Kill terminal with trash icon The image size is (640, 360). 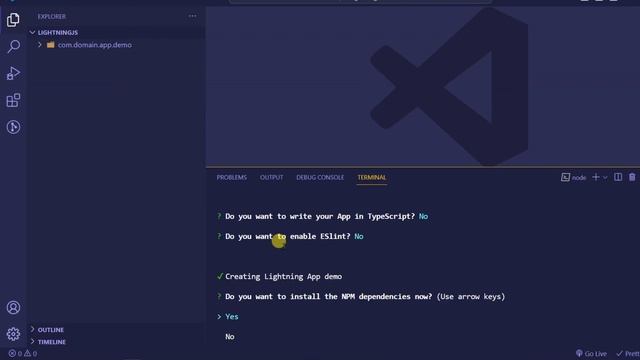[632, 177]
